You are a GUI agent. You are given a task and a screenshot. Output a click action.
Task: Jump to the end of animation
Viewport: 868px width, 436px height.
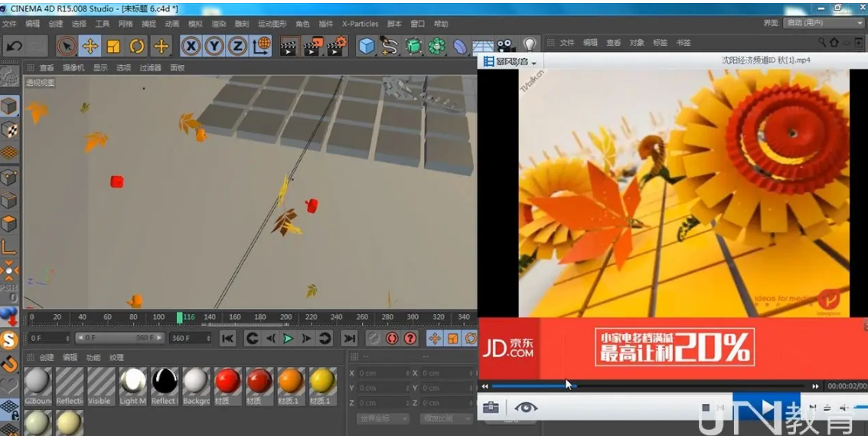click(x=349, y=339)
